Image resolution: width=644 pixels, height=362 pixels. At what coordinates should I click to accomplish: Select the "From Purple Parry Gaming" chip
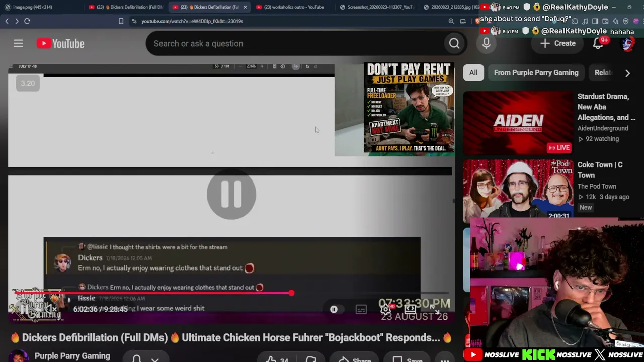(x=536, y=73)
